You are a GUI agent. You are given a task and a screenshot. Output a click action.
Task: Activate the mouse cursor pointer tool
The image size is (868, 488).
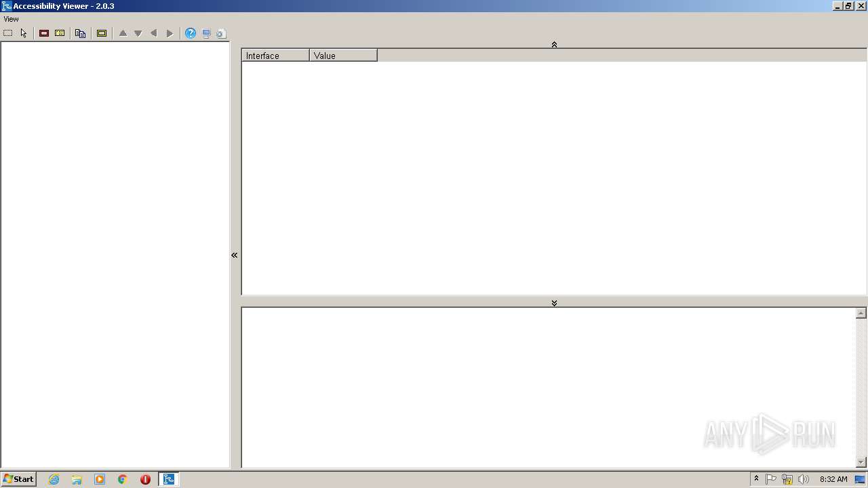point(24,33)
